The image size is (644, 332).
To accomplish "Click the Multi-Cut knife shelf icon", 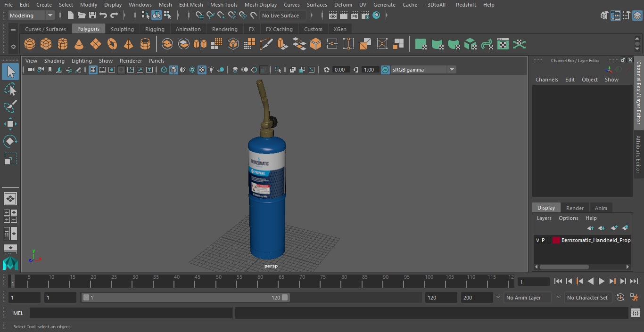I will tap(266, 44).
